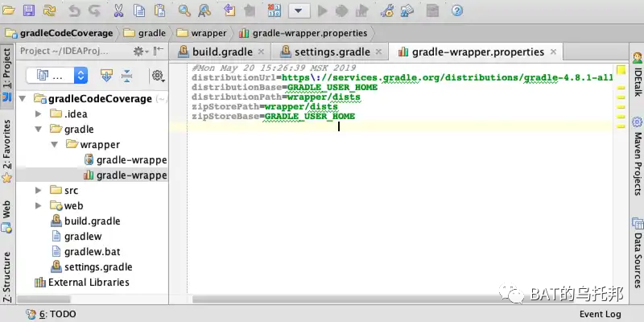Click Collapse All icon in project panel
This screenshot has height=322, width=644.
(x=126, y=75)
